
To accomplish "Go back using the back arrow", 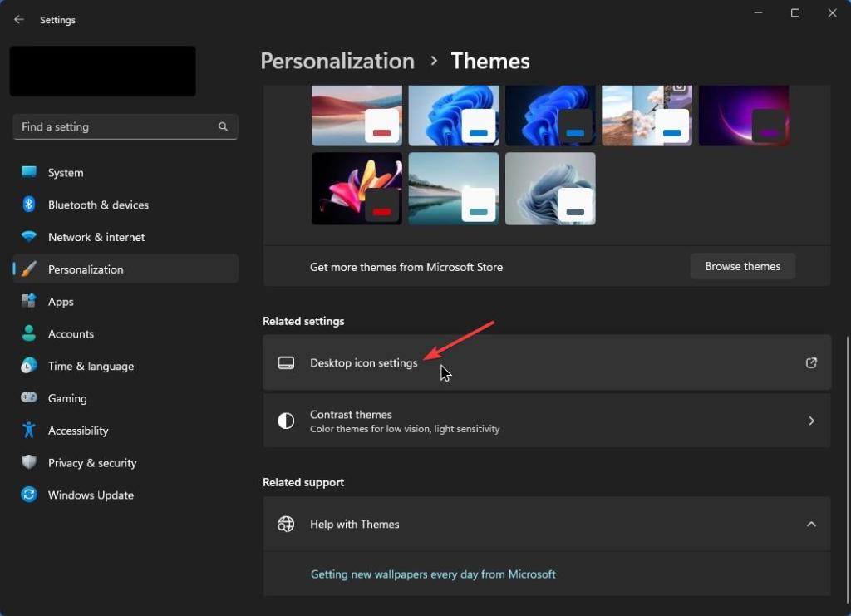I will pyautogui.click(x=19, y=19).
